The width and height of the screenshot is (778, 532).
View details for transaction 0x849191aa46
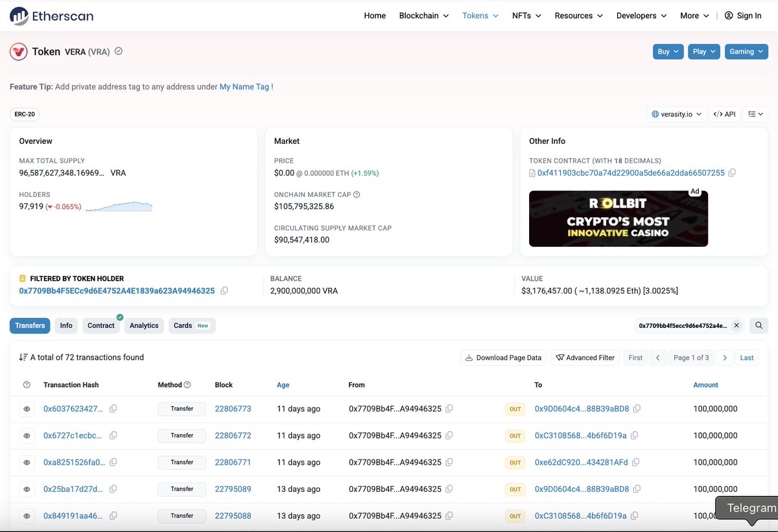pyautogui.click(x=27, y=516)
